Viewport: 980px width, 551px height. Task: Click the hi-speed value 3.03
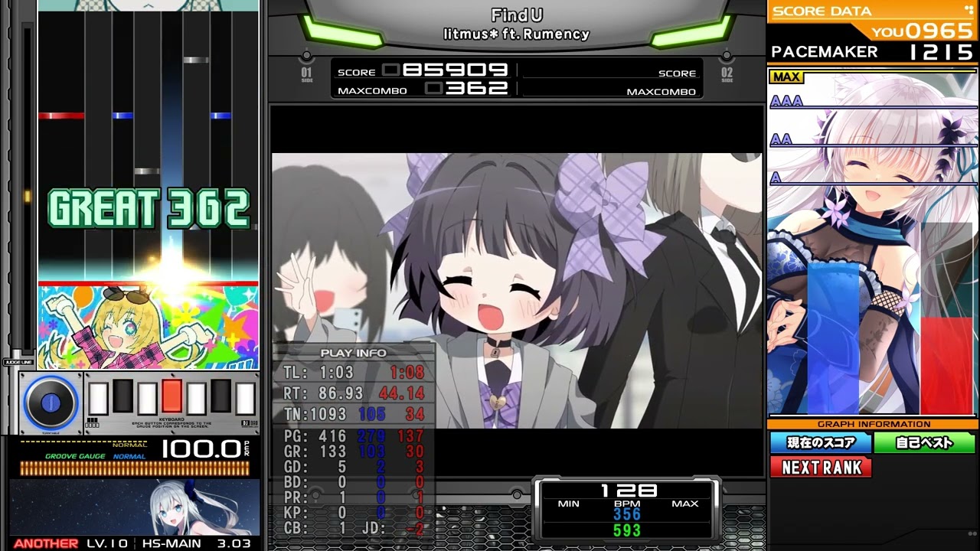coord(234,543)
